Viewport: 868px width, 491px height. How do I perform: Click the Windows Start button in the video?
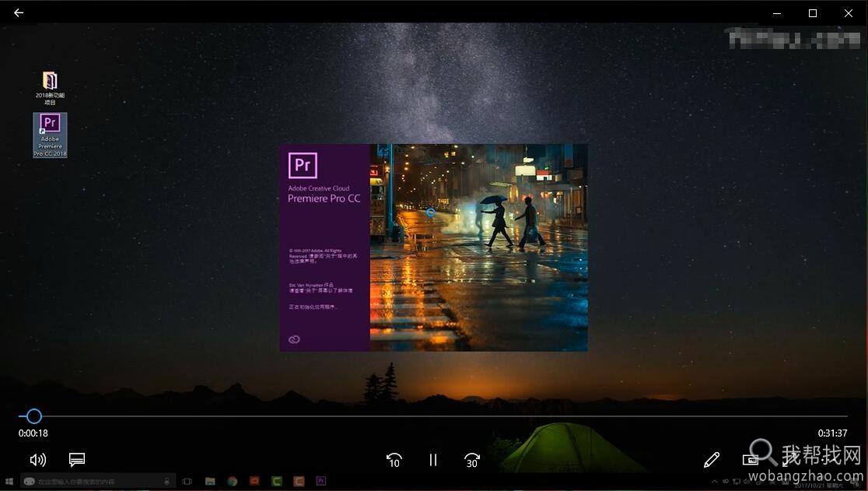(9, 482)
